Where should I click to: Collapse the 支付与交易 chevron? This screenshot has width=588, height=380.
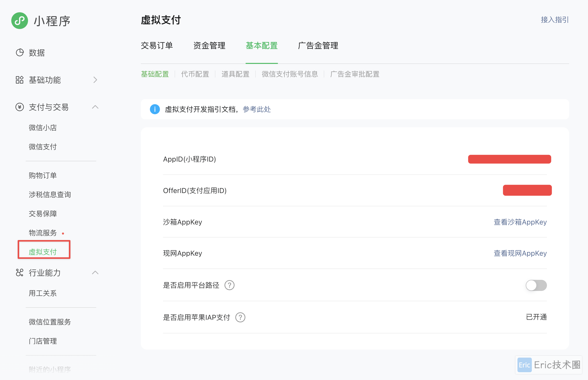click(x=95, y=107)
